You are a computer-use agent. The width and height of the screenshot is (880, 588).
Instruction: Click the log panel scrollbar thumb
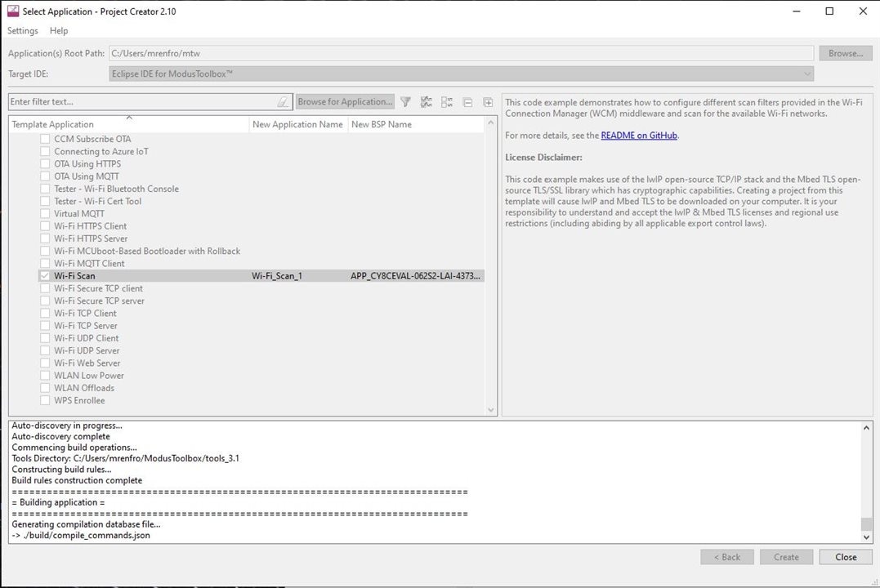[x=866, y=523]
